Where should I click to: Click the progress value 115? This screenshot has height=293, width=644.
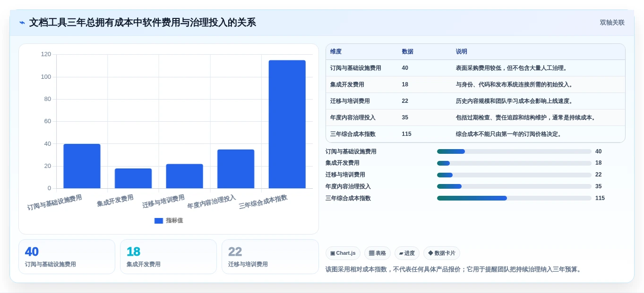(600, 198)
